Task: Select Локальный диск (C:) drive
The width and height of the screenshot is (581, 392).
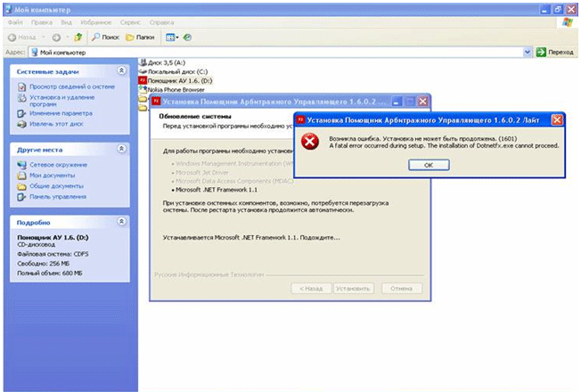Action: tap(174, 71)
